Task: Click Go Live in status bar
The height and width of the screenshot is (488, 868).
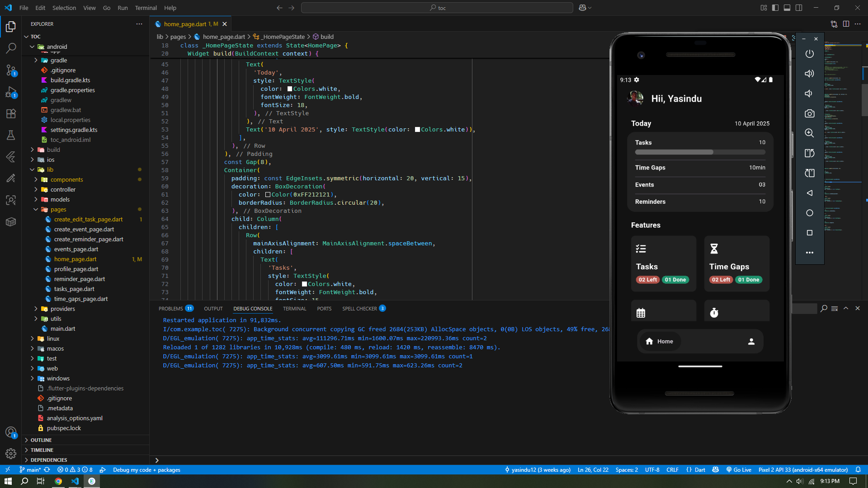Action: tap(739, 470)
